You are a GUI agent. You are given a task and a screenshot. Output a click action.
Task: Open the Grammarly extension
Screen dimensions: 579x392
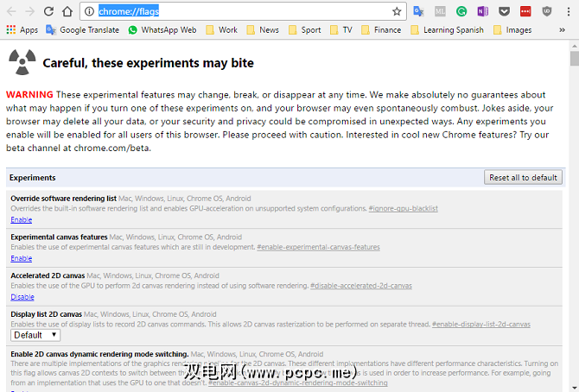click(x=461, y=11)
